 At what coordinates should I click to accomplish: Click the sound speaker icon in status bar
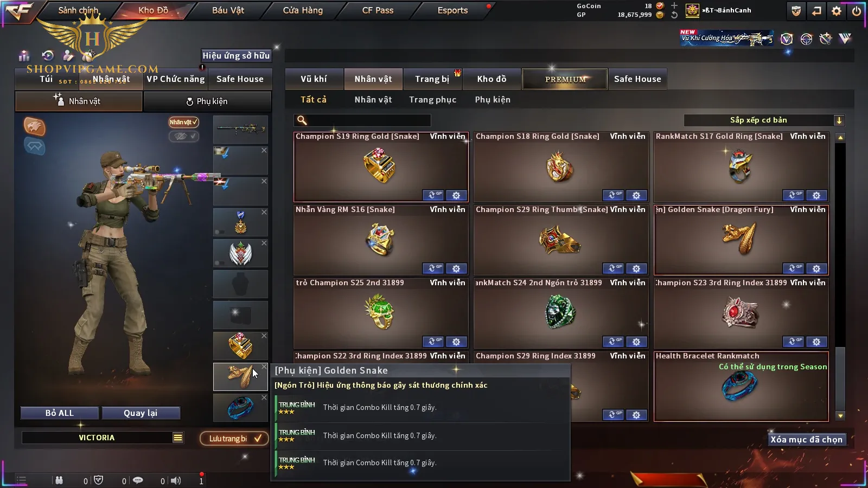click(176, 480)
